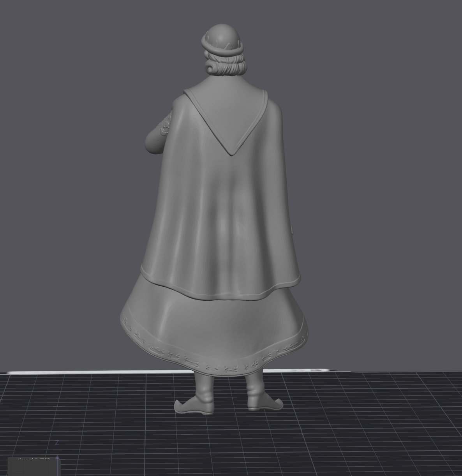Click the Z axis label
Viewport: 462px width, 476px height.
[57, 442]
